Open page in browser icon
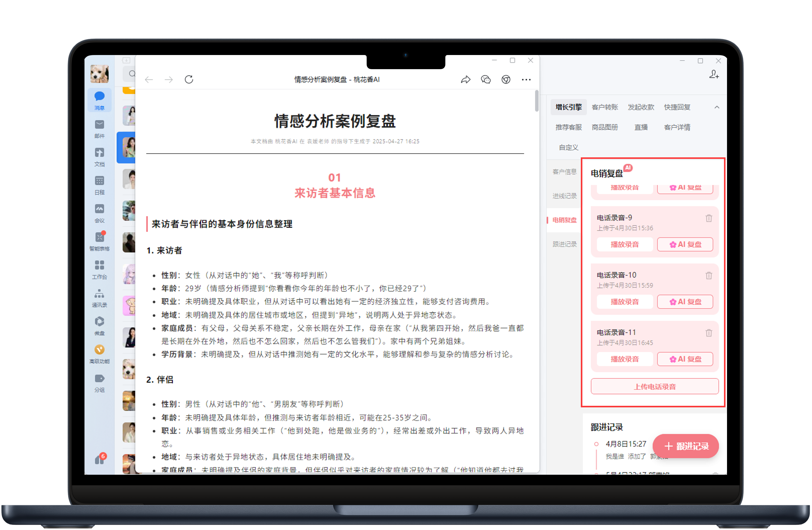Viewport: 812px width, 530px height. point(506,79)
